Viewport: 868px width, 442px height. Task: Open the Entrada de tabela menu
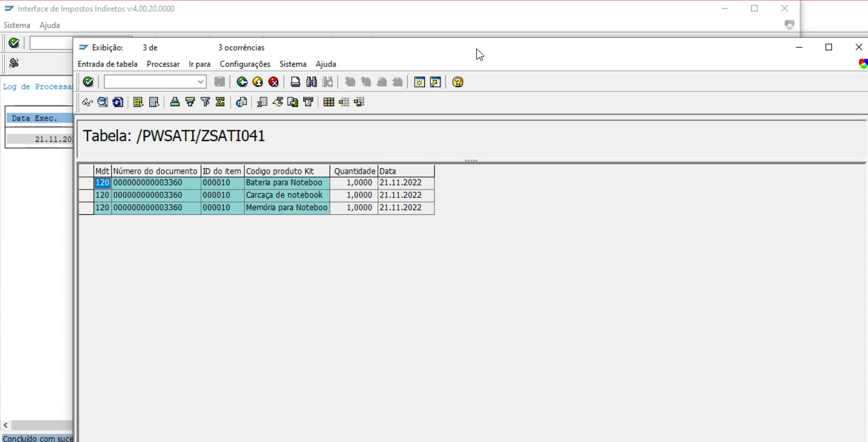coord(107,64)
